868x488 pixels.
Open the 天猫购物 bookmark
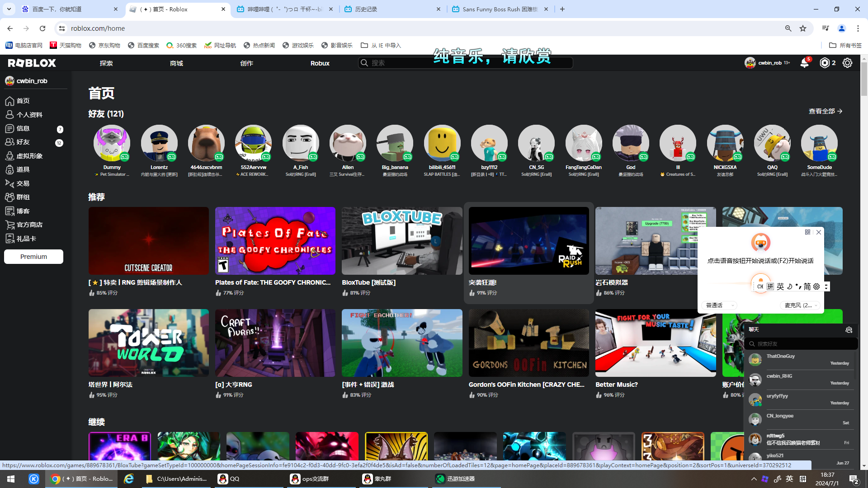(66, 45)
